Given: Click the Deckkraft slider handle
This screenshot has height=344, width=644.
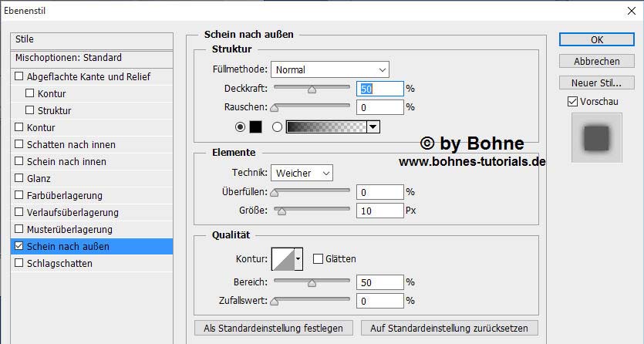Looking at the screenshot, I should click(312, 89).
